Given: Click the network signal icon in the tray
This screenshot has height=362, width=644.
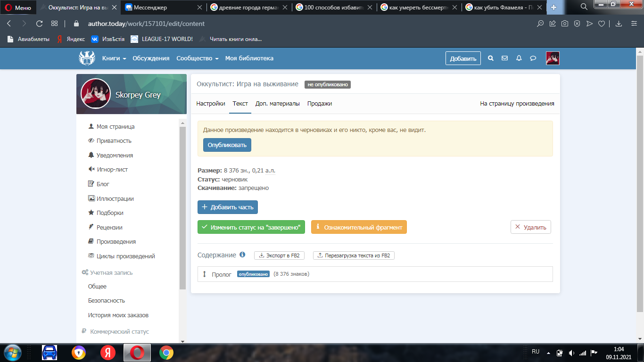Looking at the screenshot, I should 583,353.
